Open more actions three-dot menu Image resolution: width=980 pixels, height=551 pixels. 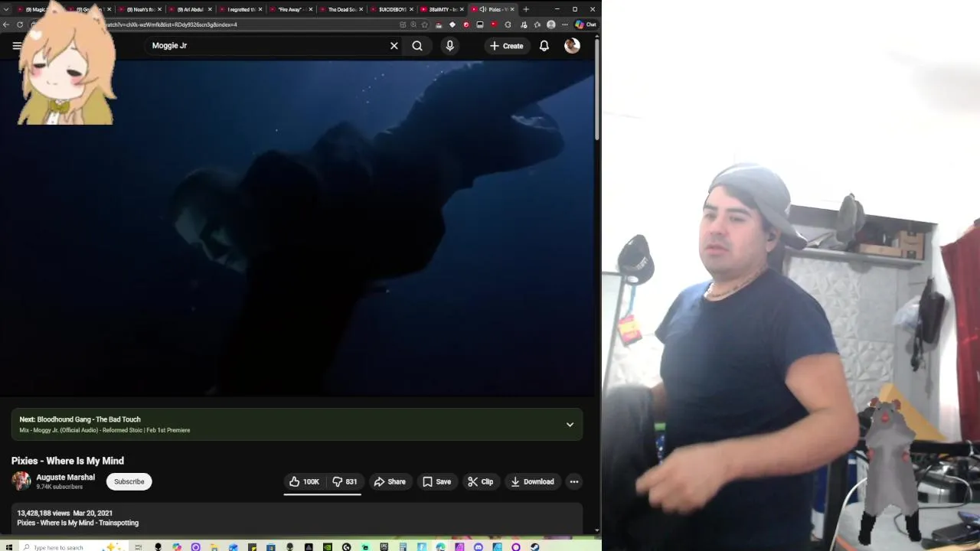click(x=574, y=481)
